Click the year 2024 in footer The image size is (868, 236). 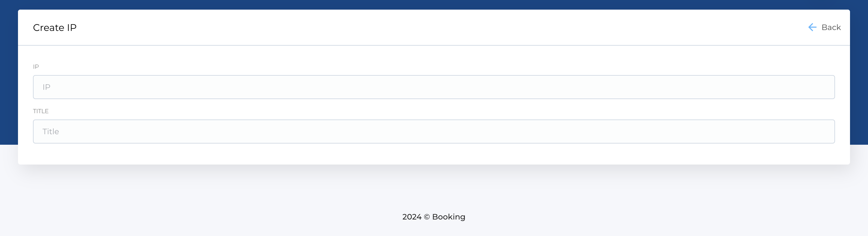click(412, 217)
